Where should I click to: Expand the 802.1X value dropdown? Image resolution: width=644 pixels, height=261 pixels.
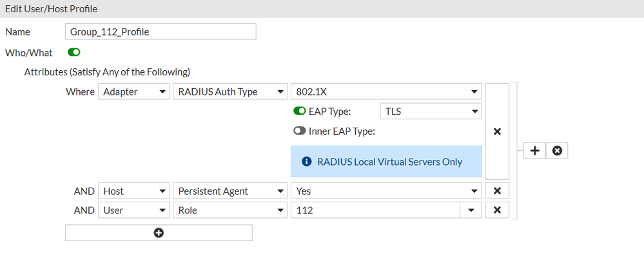386,92
